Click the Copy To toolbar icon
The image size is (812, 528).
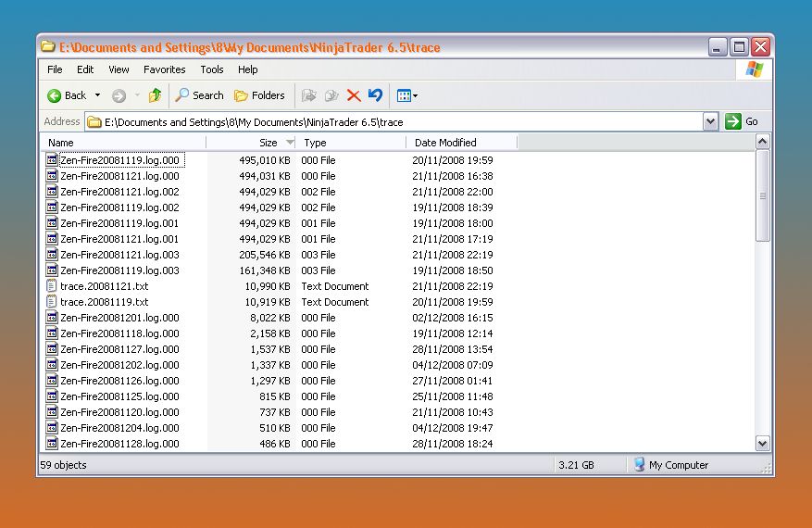tap(331, 95)
